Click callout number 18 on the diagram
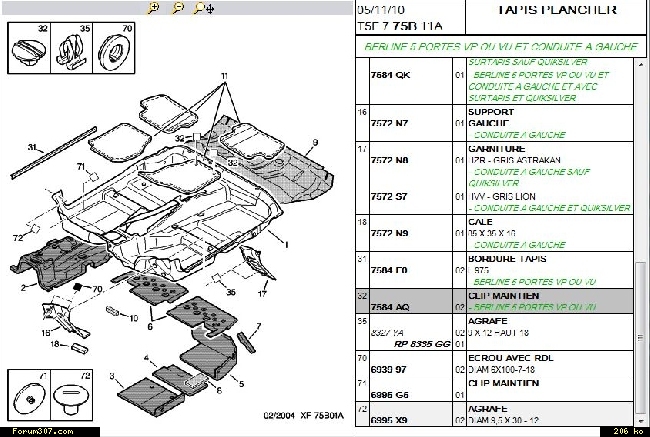This screenshot has height=437, width=650. pyautogui.click(x=55, y=344)
